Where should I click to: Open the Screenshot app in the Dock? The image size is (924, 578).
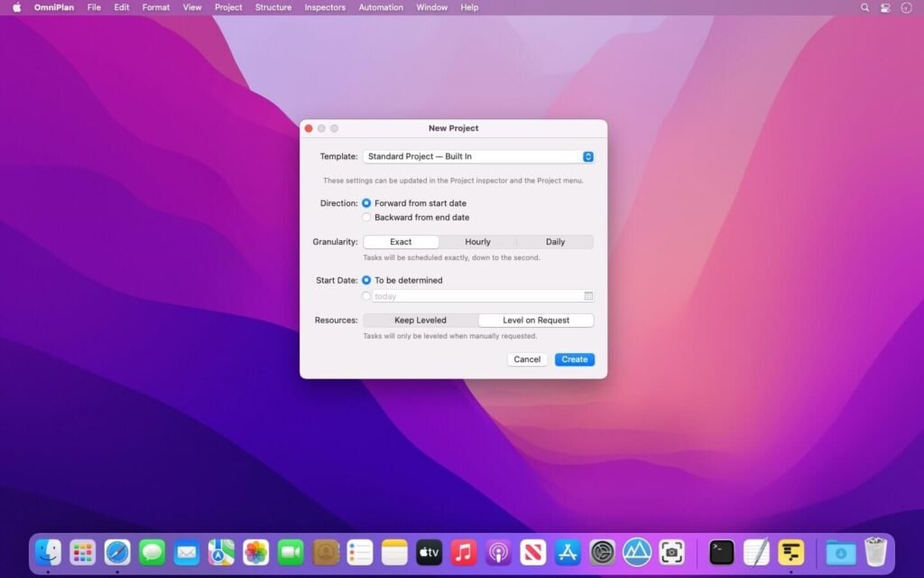click(x=671, y=552)
